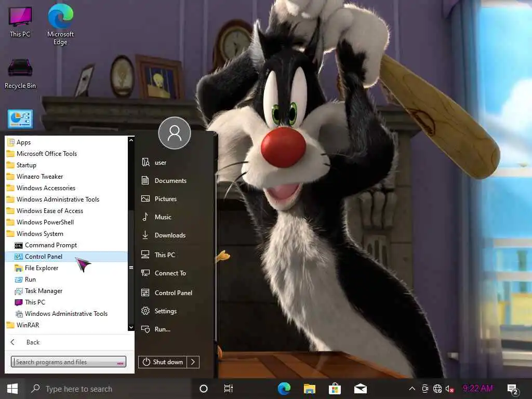Expand the Windows PowerShell folder

click(x=66, y=222)
